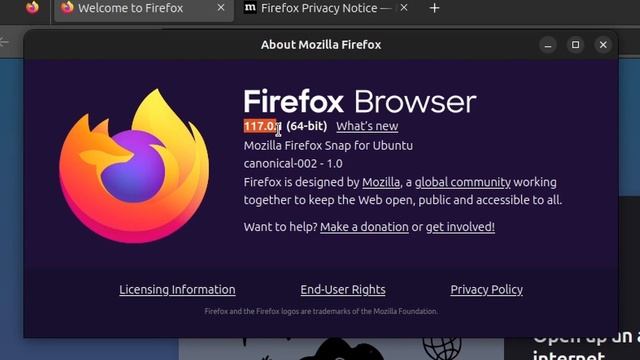Viewport: 640px width, 360px height.
Task: Close the About Mozilla Firefox dialog
Action: tap(603, 45)
